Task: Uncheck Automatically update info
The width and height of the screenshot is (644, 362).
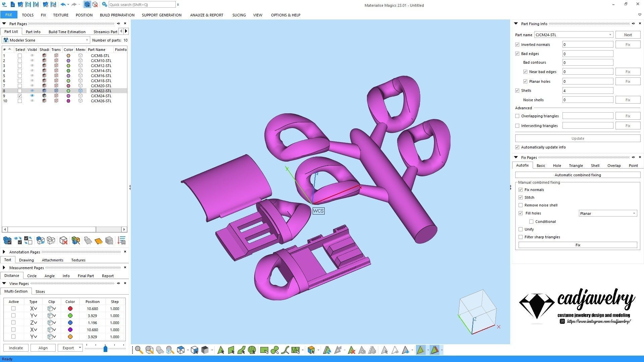Action: tap(517, 147)
